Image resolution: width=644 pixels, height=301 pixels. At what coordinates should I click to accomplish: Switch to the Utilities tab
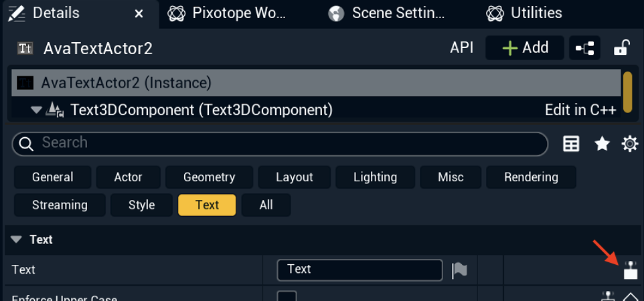pos(536,13)
